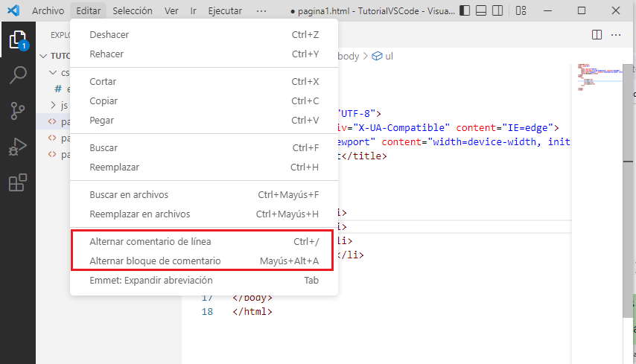Screen dimensions: 636x364
Task: Collapse the css folder in explorer
Action: click(x=53, y=72)
